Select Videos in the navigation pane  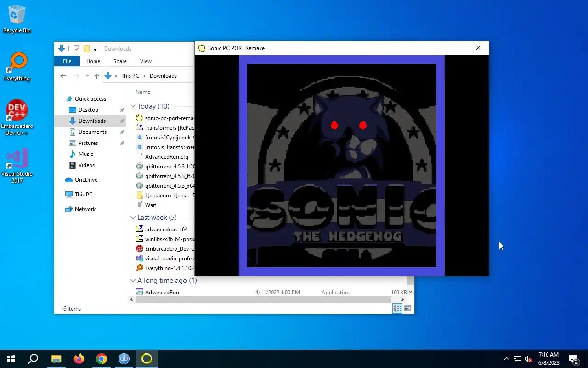[x=86, y=165]
